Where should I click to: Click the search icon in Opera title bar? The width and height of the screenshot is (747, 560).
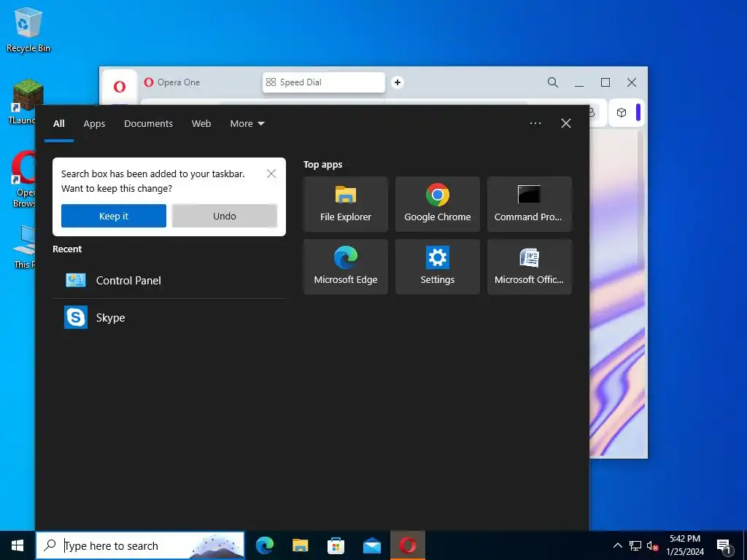(553, 82)
